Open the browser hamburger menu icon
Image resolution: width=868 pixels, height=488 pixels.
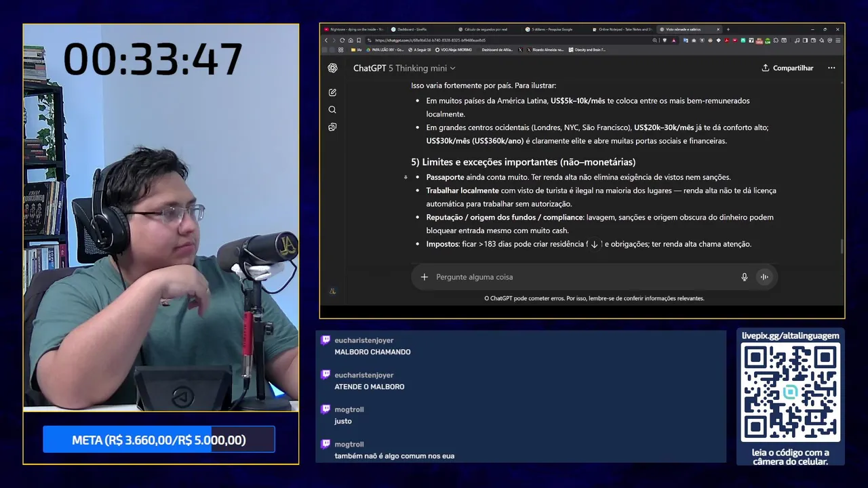pos(838,40)
